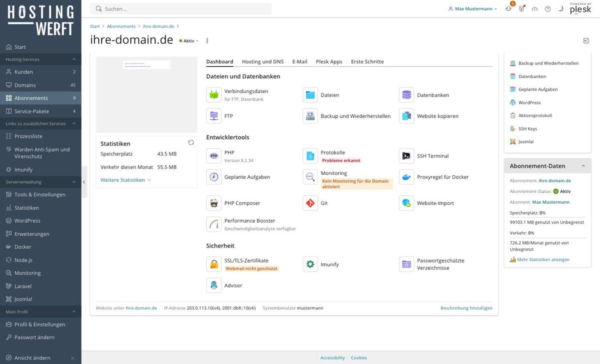The image size is (600, 364).
Task: Open the Aktiv status dropdown
Action: [x=189, y=40]
